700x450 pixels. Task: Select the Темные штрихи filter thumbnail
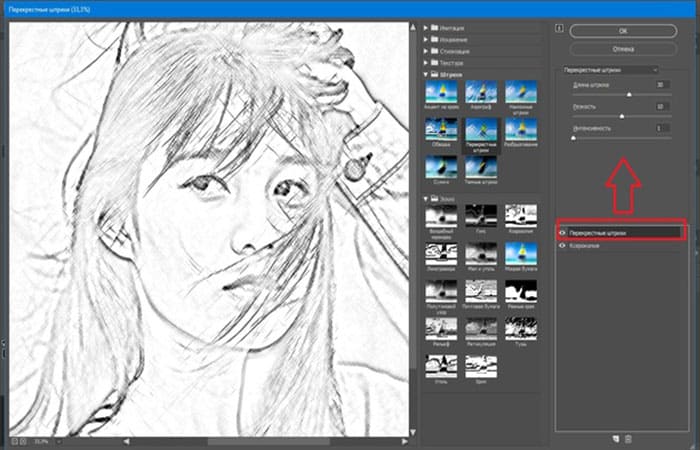click(481, 167)
